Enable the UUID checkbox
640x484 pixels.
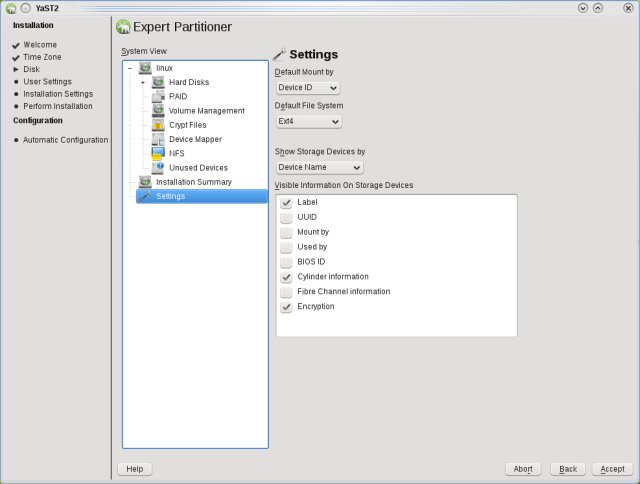[x=287, y=217]
